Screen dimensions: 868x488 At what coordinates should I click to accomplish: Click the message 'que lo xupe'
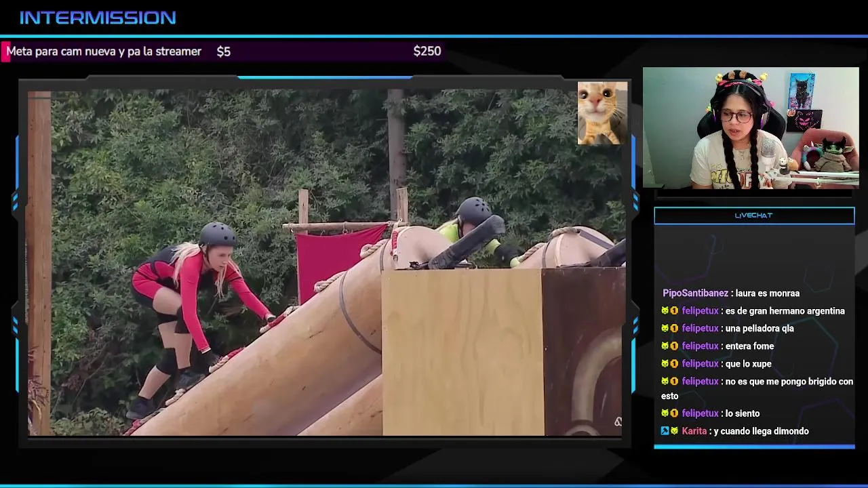tap(749, 364)
